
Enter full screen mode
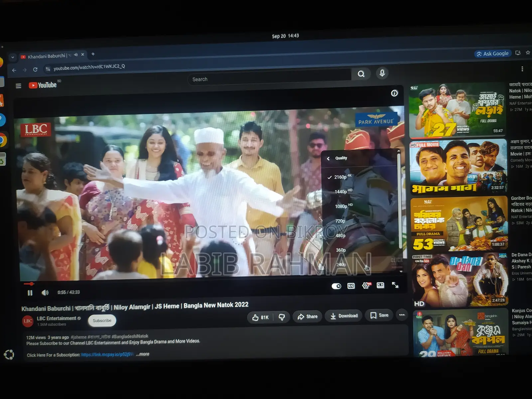395,285
